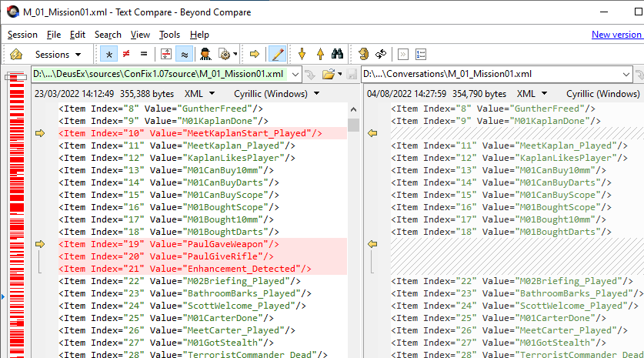Open the Session menu
The height and width of the screenshot is (358, 644).
coord(22,35)
